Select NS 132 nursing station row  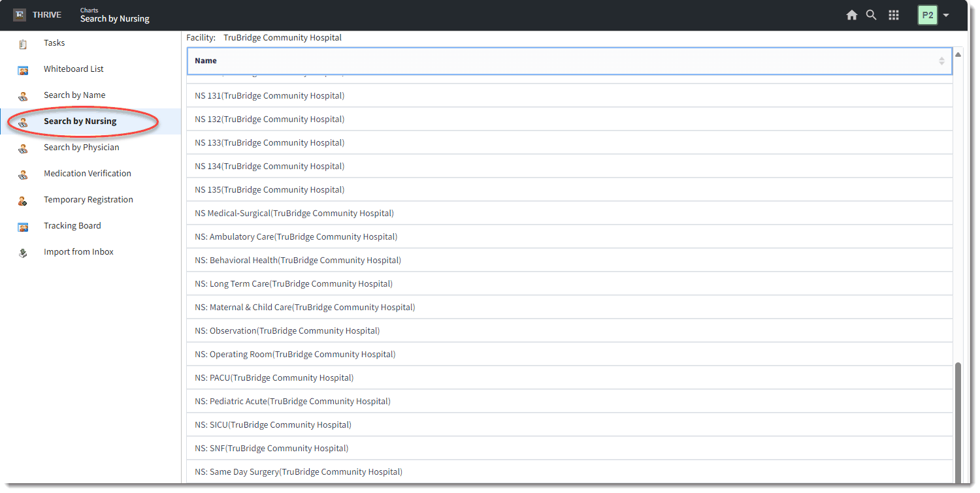[570, 119]
